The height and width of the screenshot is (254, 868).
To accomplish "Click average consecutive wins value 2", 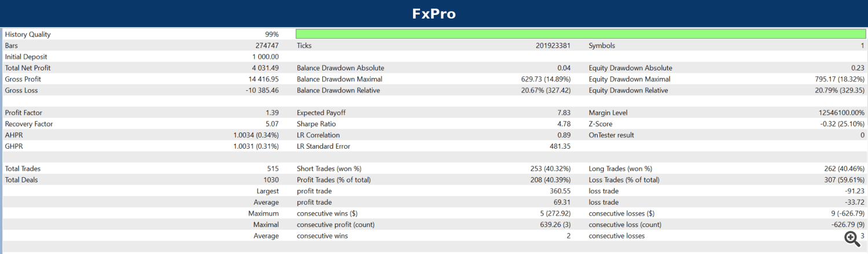I will [569, 236].
